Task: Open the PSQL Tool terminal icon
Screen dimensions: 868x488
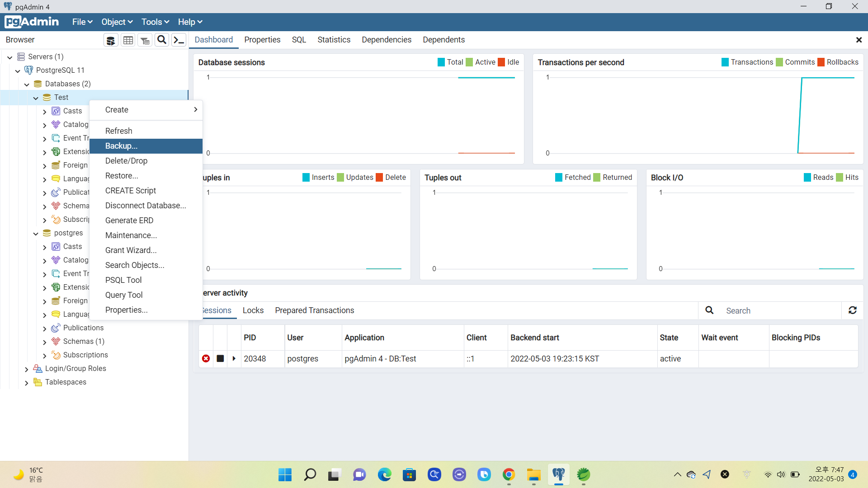Action: (179, 40)
